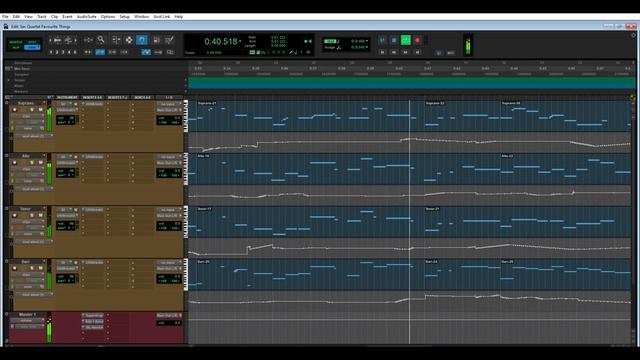Enable Spot edit mode
The image size is (640, 360).
[32, 42]
